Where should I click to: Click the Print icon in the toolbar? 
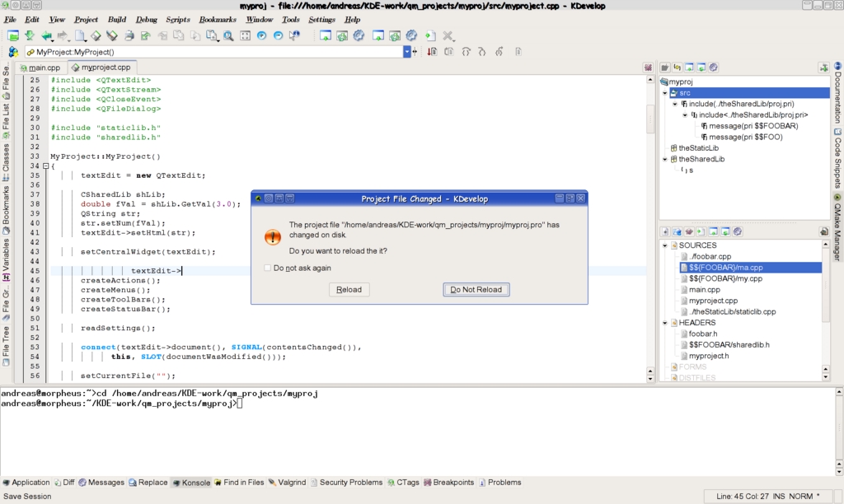coord(129,36)
